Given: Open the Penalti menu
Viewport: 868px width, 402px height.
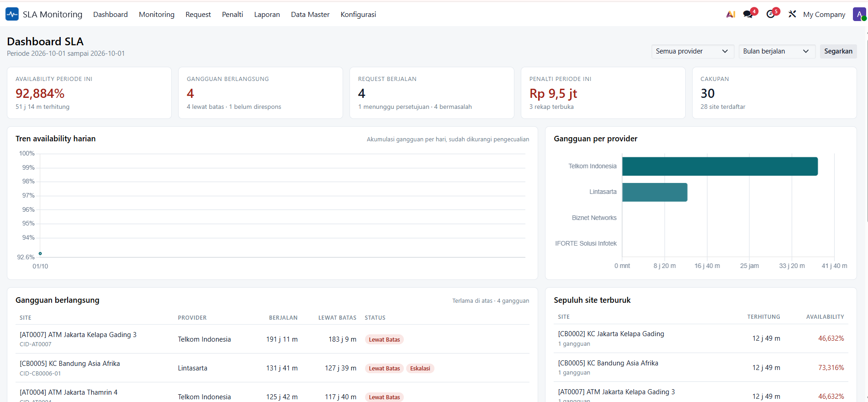Looking at the screenshot, I should [x=233, y=15].
